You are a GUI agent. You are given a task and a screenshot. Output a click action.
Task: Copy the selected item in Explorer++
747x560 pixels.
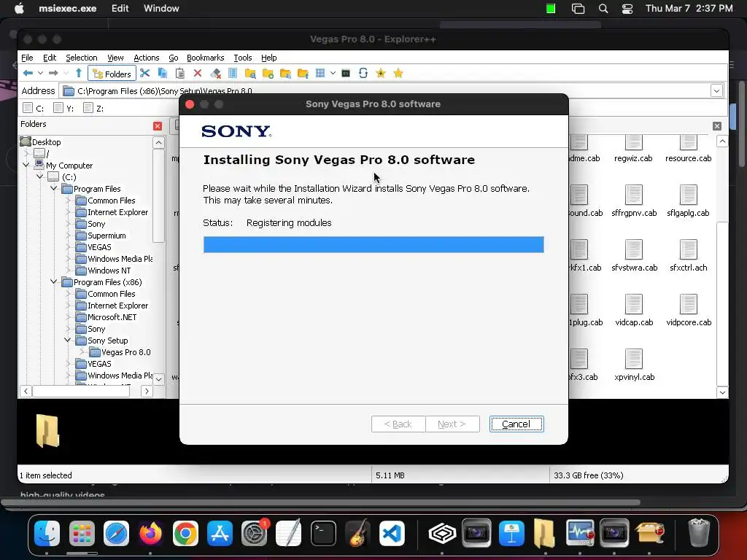pyautogui.click(x=163, y=74)
